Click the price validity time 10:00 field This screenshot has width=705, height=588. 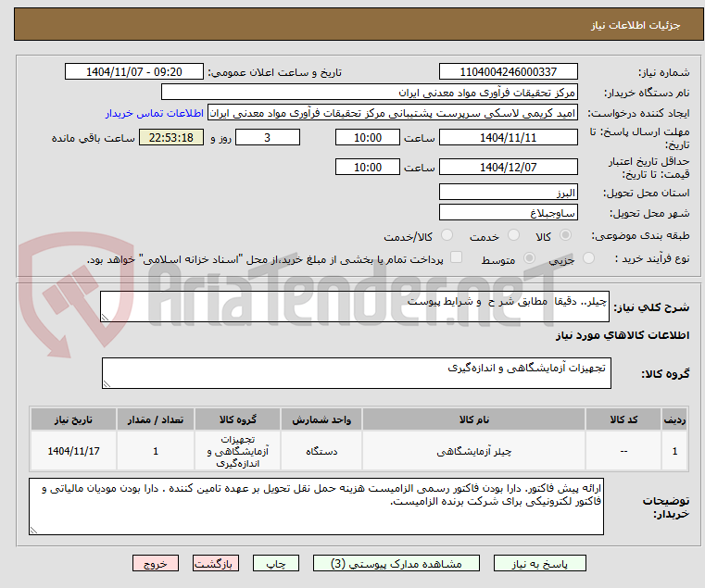(x=368, y=168)
